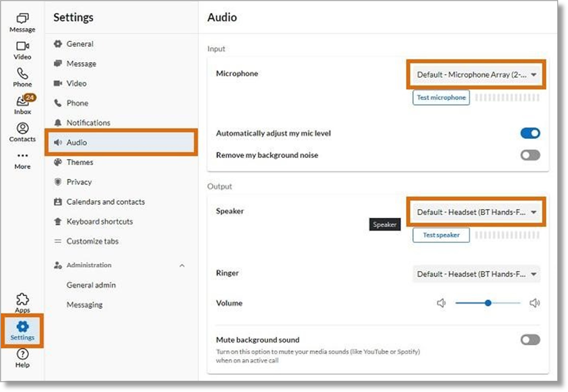Open the Ringer device dropdown

coord(476,274)
